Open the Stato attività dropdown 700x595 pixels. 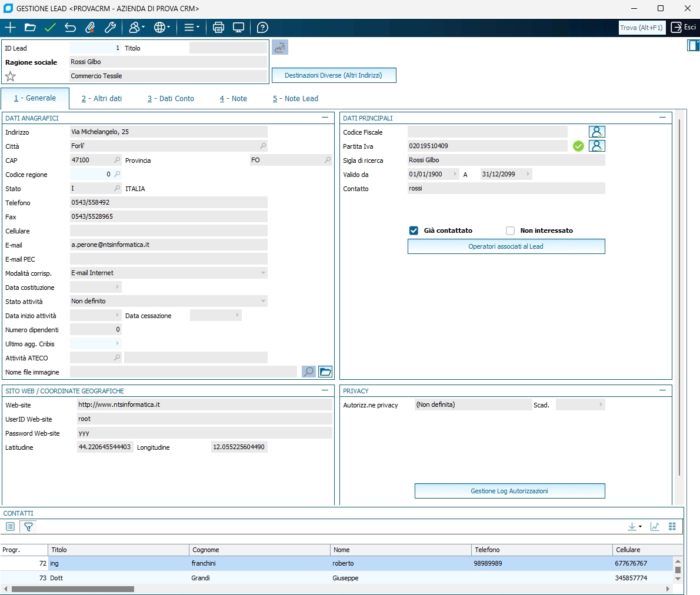(x=262, y=301)
